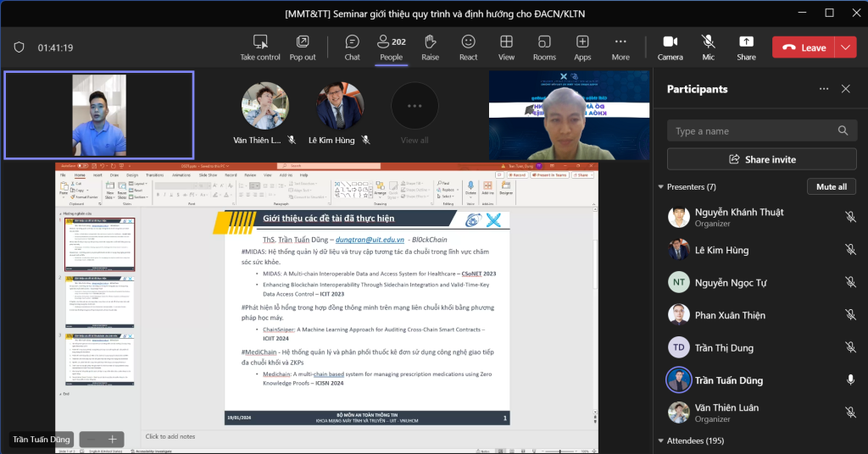Toggle mic for Trần Thị Dung
The width and height of the screenshot is (868, 454).
850,348
